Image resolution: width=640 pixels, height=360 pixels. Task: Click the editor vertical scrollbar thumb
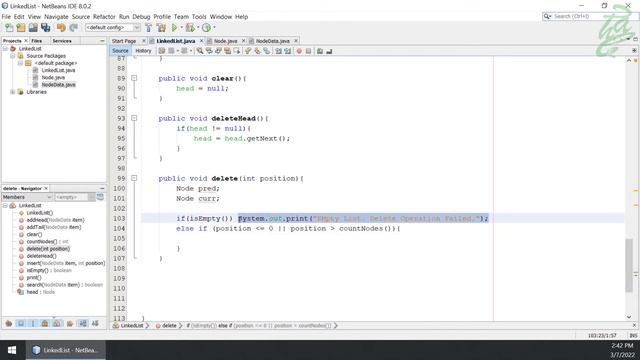tap(629, 265)
